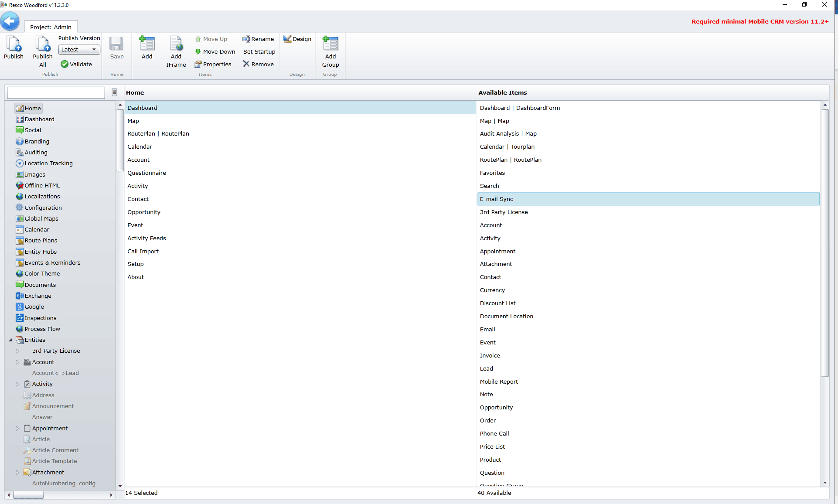Click the Remove X button
The image size is (838, 504).
pos(258,64)
